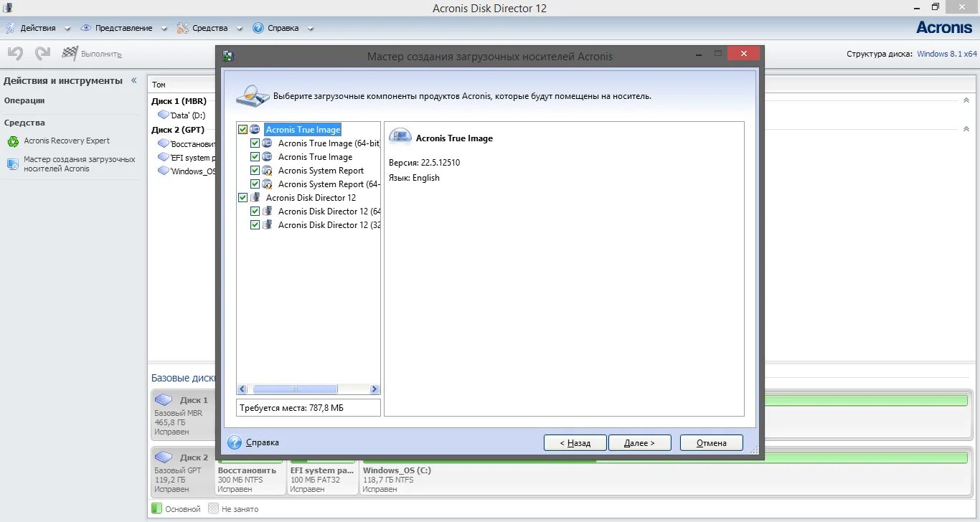The height and width of the screenshot is (522, 980).
Task: Toggle the Acronis System Report (64- checkbox
Action: (x=255, y=184)
